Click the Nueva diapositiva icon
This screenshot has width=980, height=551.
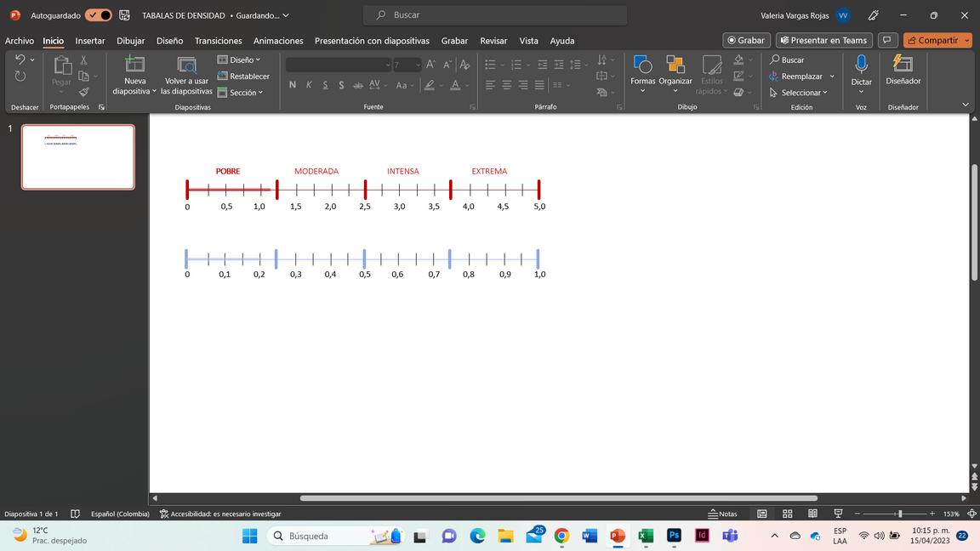[134, 65]
